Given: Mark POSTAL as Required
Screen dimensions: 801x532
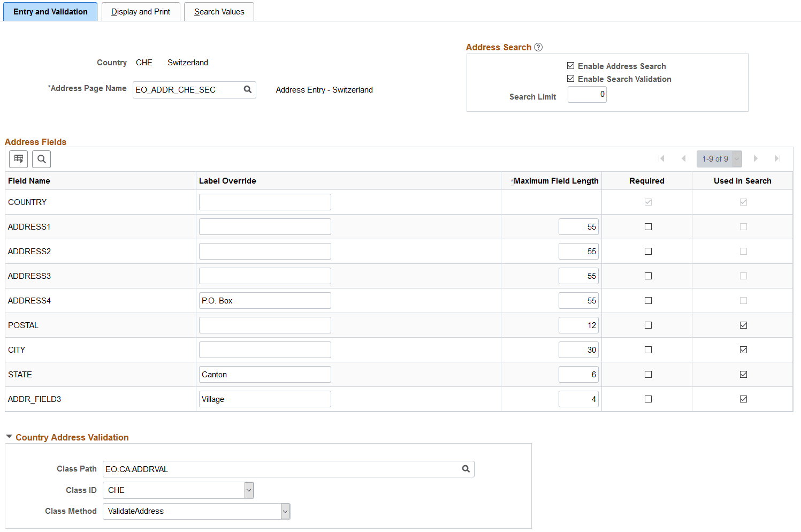Looking at the screenshot, I should (648, 325).
